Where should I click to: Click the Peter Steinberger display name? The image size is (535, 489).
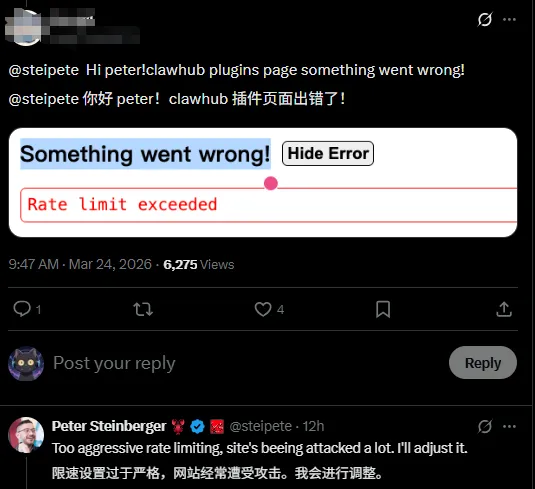click(x=109, y=426)
